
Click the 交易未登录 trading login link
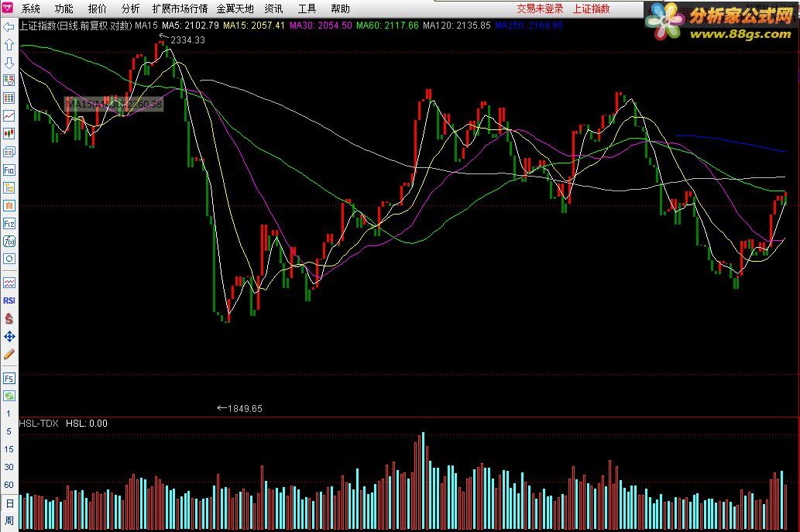pyautogui.click(x=540, y=9)
